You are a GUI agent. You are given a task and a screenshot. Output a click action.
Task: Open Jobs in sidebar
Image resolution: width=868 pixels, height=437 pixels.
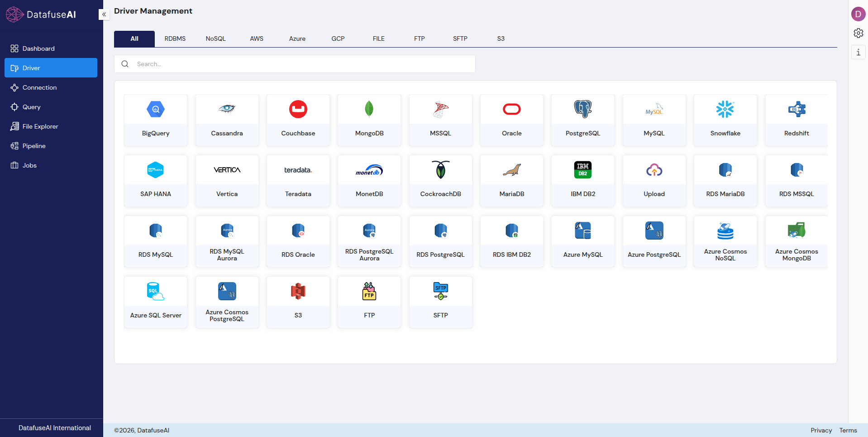[51, 165]
